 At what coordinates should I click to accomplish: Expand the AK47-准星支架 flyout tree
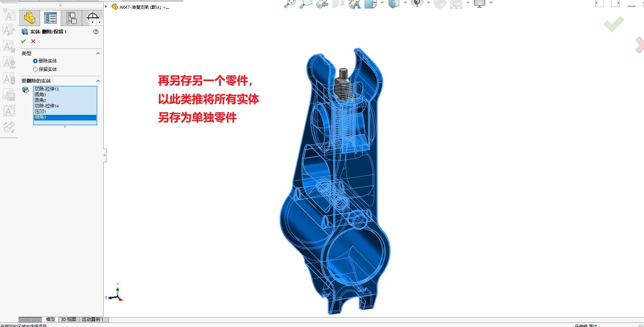coord(106,7)
